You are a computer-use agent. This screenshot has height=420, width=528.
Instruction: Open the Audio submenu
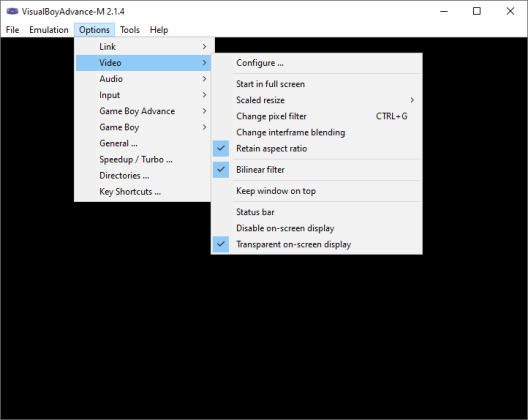point(143,79)
